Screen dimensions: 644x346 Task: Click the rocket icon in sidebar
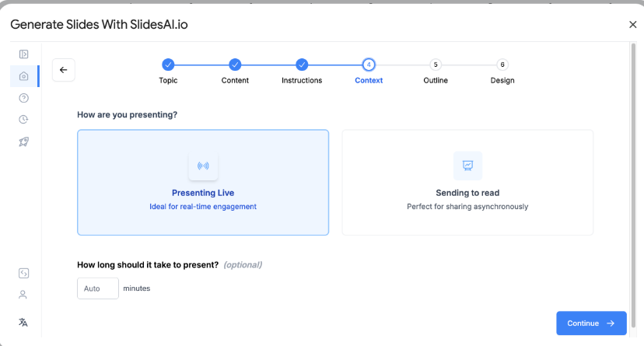pyautogui.click(x=23, y=142)
